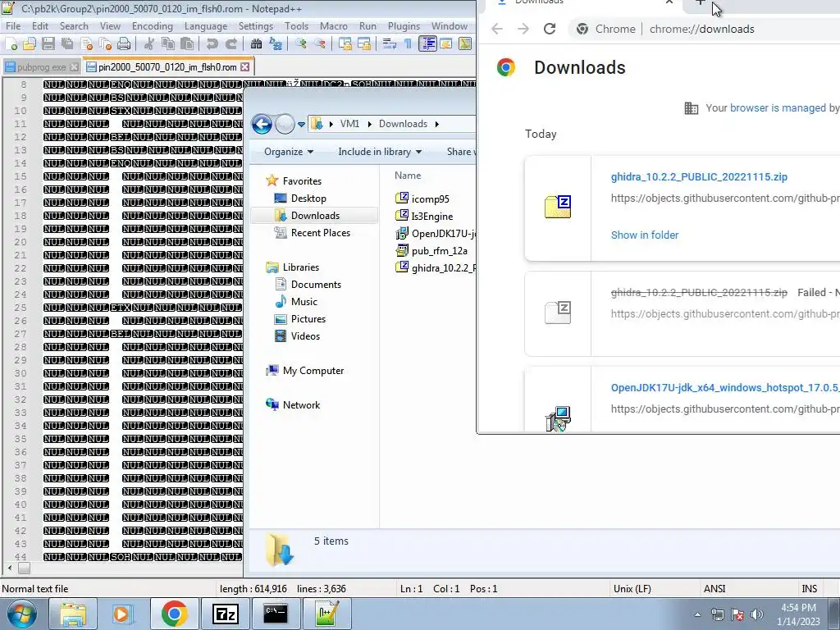Toggle the Indent Guide toolbar icon
Viewport: 840px width, 630px height.
(427, 44)
